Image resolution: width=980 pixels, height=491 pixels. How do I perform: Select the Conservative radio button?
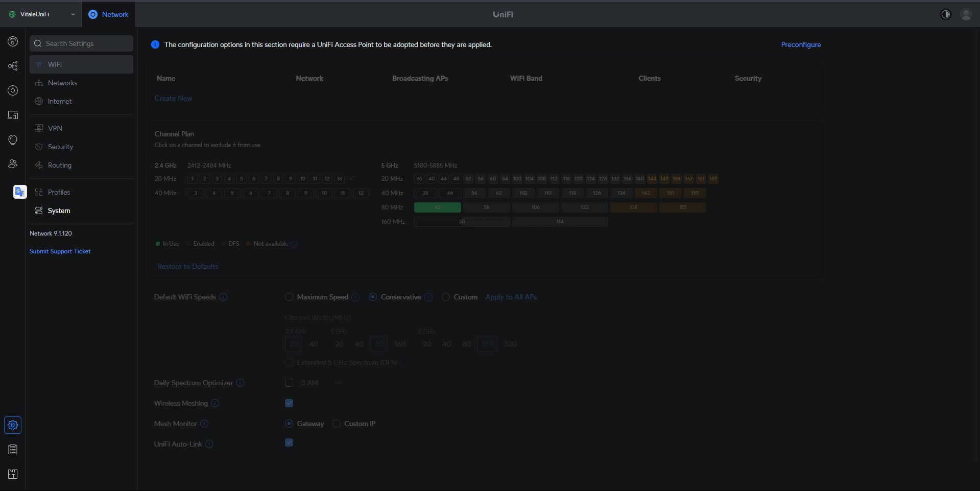click(x=373, y=297)
